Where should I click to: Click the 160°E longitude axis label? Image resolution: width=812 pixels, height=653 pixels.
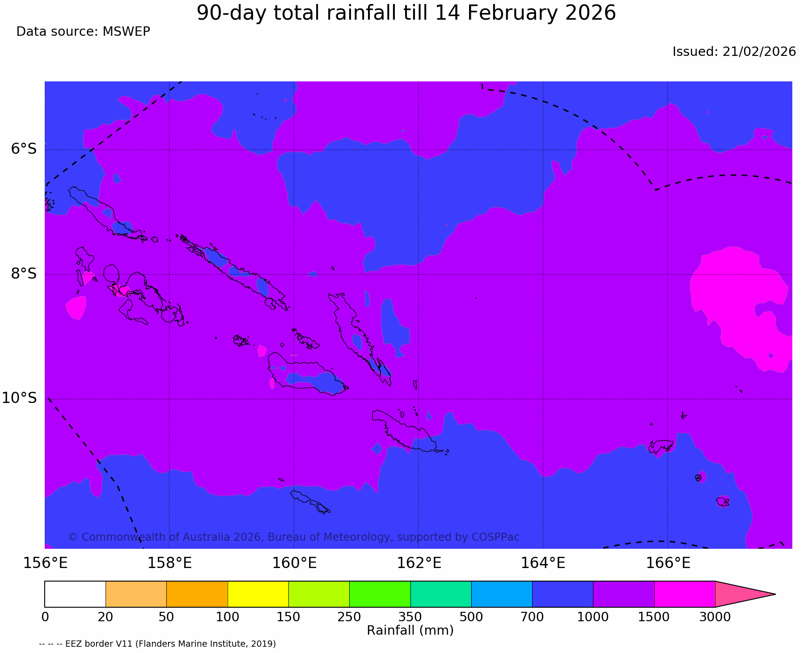point(294,563)
